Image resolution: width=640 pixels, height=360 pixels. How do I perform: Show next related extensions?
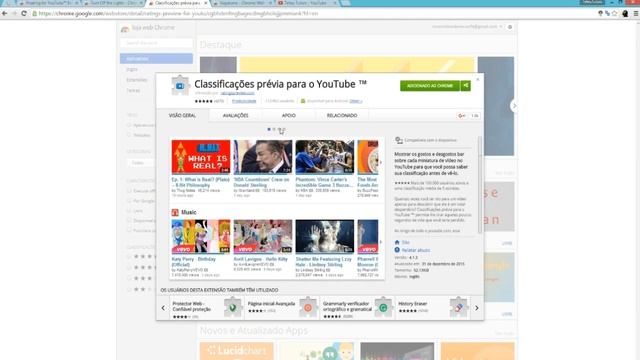[476, 308]
